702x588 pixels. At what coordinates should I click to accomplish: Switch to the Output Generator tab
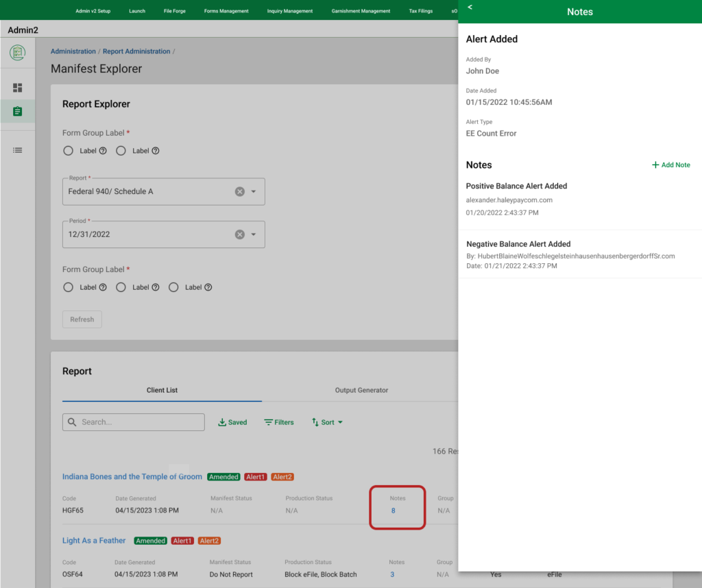point(361,390)
